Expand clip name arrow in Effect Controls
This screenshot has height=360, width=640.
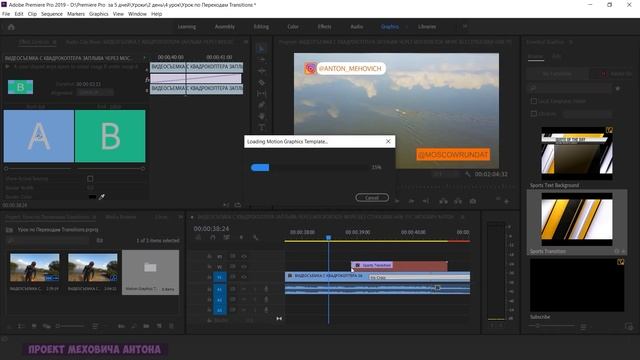(144, 58)
